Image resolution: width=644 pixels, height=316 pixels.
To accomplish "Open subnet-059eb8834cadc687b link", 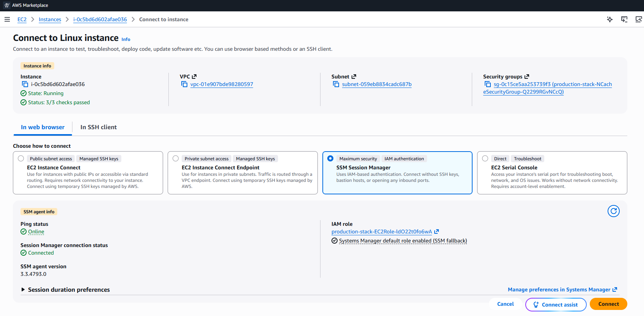I will 377,84.
